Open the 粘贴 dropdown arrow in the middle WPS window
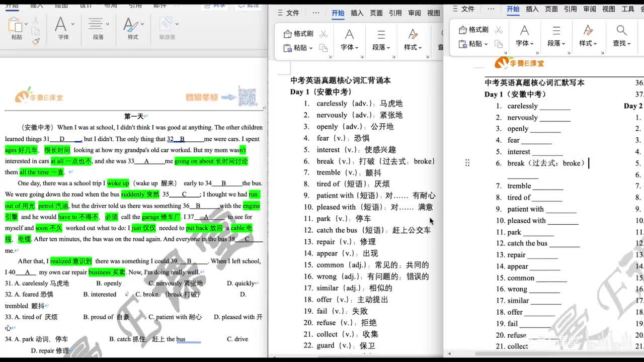Viewport: 644px width, 362px height. pos(310,48)
